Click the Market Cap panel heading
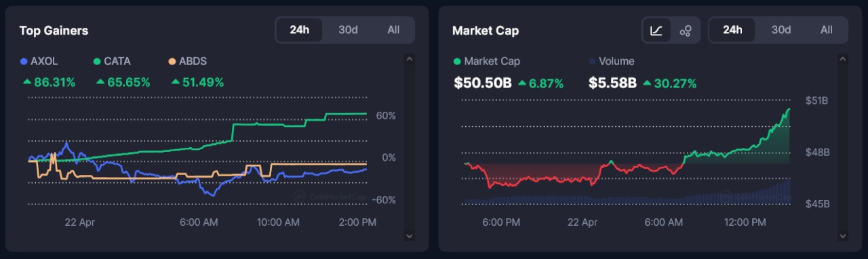The height and width of the screenshot is (259, 868). point(486,31)
